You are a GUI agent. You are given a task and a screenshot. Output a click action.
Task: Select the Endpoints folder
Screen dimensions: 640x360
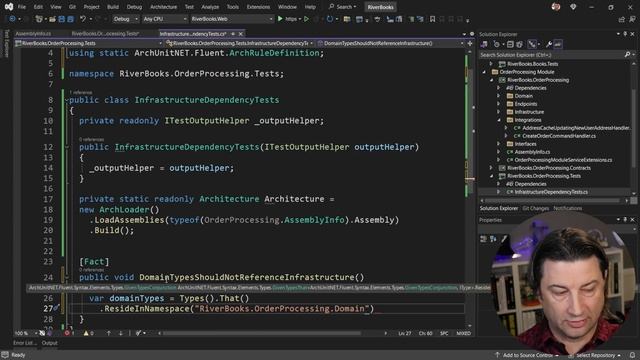pos(526,104)
